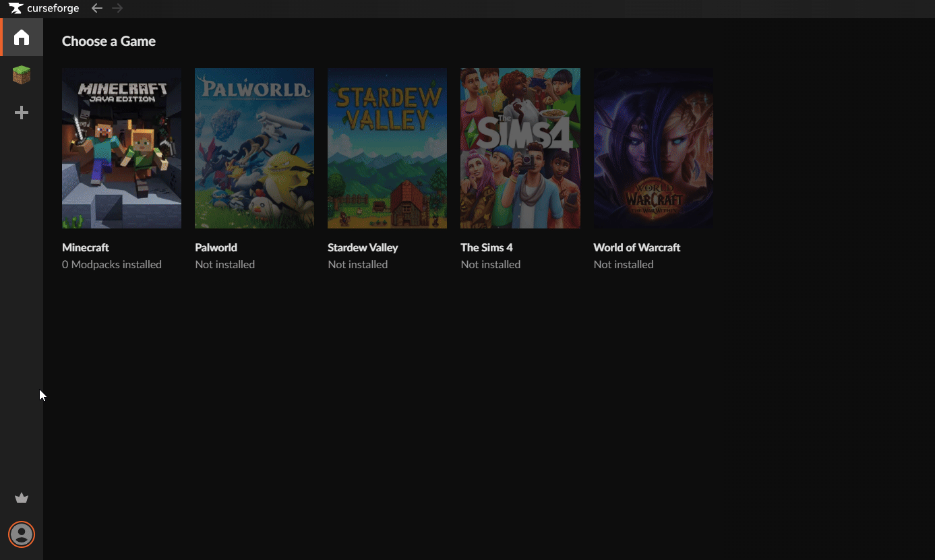935x560 pixels.
Task: Click the "Choose a Game" heading
Action: (109, 41)
